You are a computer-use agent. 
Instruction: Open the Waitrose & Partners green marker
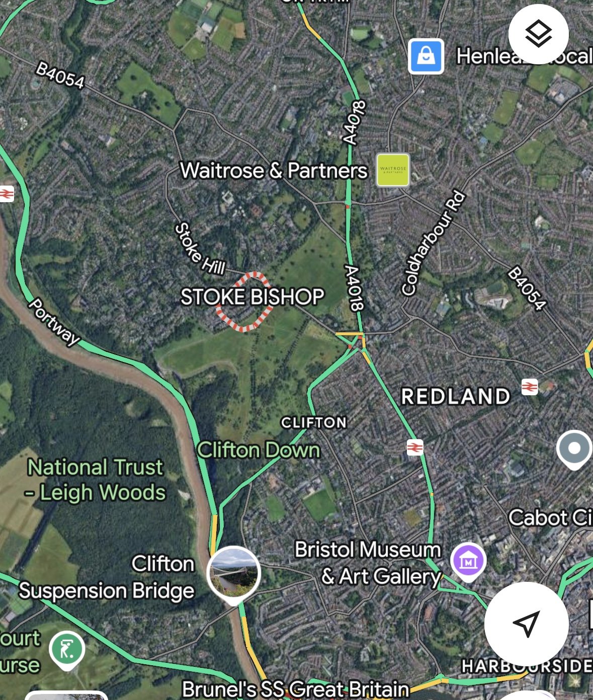[393, 170]
